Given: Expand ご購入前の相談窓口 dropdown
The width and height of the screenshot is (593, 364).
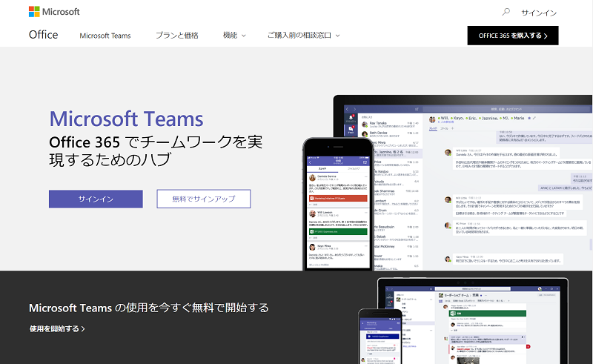Looking at the screenshot, I should pos(304,35).
